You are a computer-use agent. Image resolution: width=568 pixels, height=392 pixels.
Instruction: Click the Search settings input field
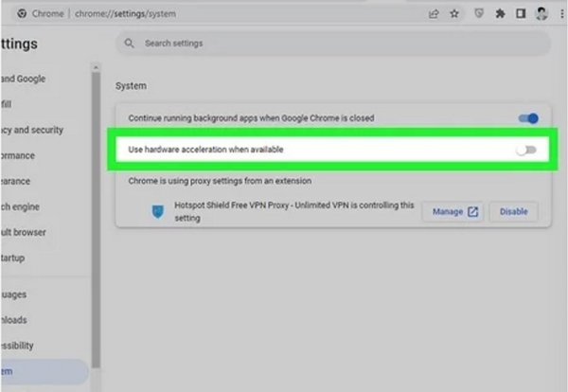click(x=333, y=44)
